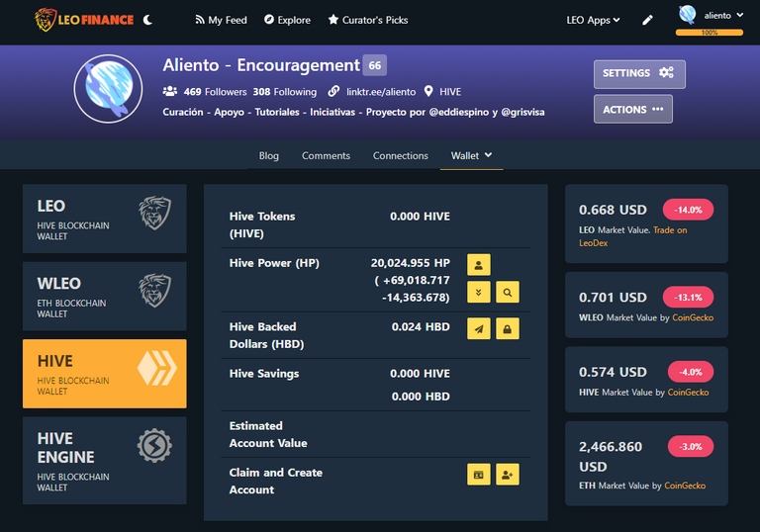Open My Feed

point(221,20)
